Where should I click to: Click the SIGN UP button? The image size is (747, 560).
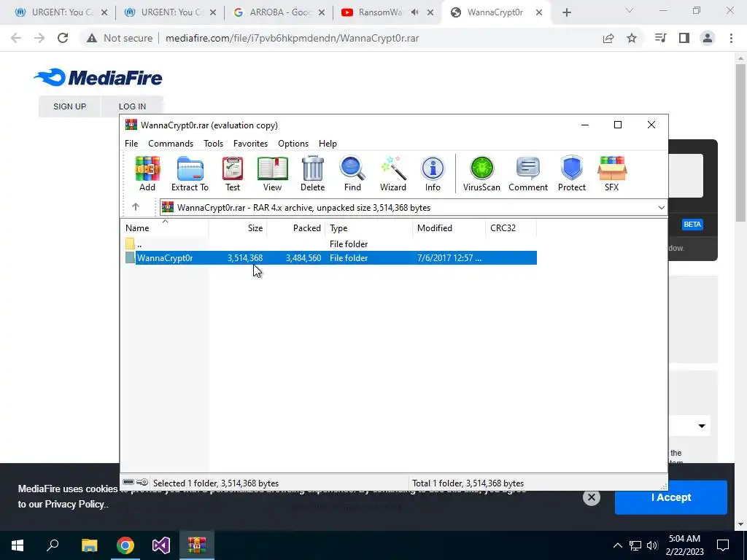pyautogui.click(x=69, y=106)
